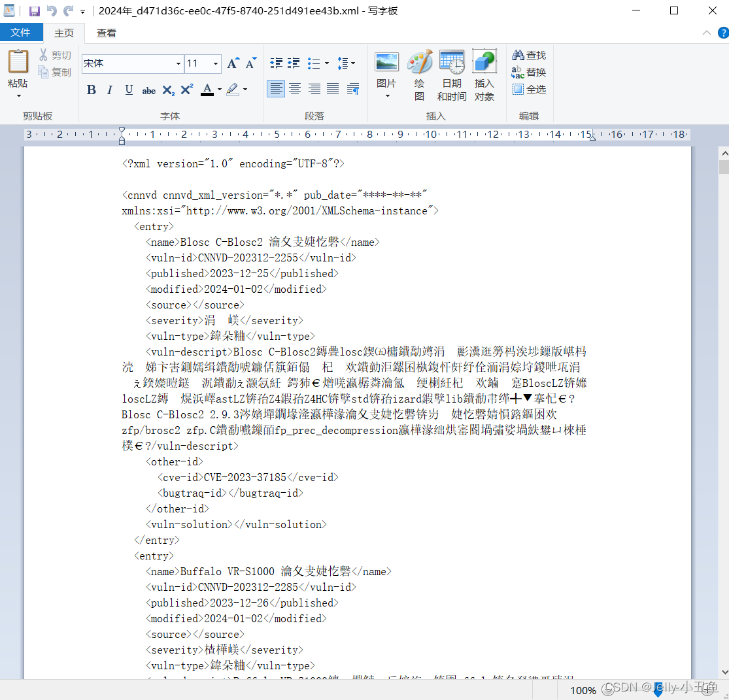Click the WordPad application icon in title bar
This screenshot has width=729, height=700.
pyautogui.click(x=9, y=10)
